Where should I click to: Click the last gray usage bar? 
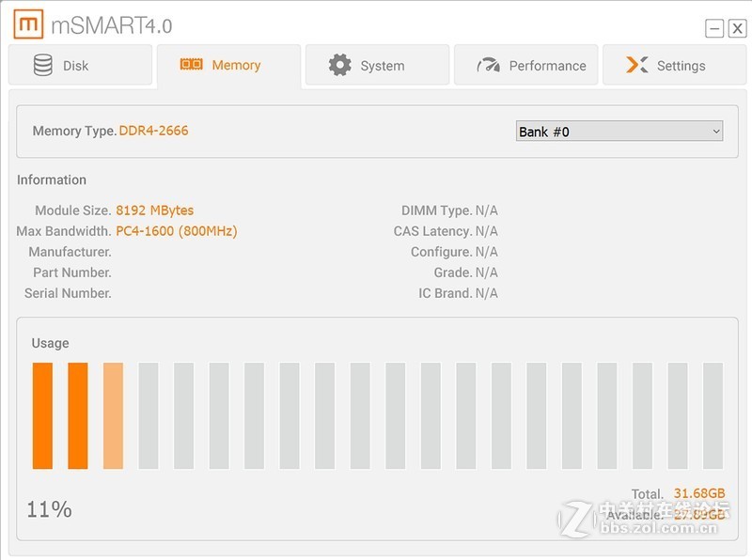click(713, 415)
